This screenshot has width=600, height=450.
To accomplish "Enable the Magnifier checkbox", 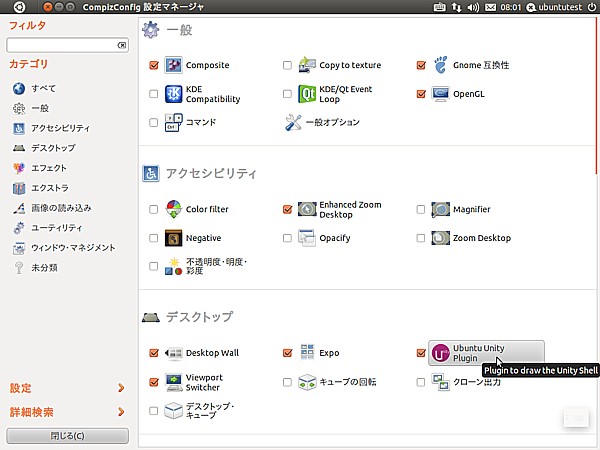I will 421,209.
